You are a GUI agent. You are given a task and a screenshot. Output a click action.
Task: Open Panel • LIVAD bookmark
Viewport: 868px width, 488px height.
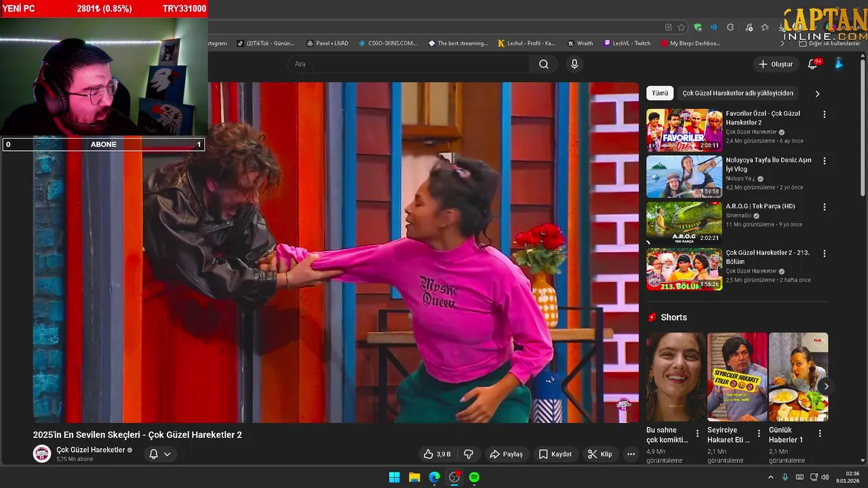click(328, 43)
